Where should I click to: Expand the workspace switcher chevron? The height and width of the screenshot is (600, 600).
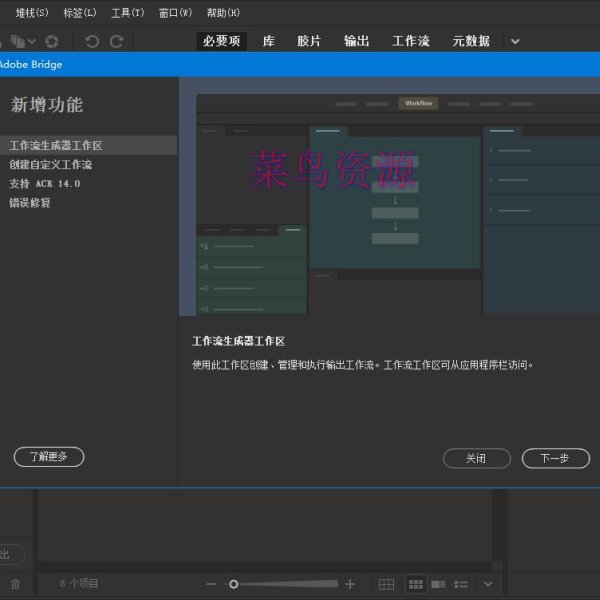515,41
